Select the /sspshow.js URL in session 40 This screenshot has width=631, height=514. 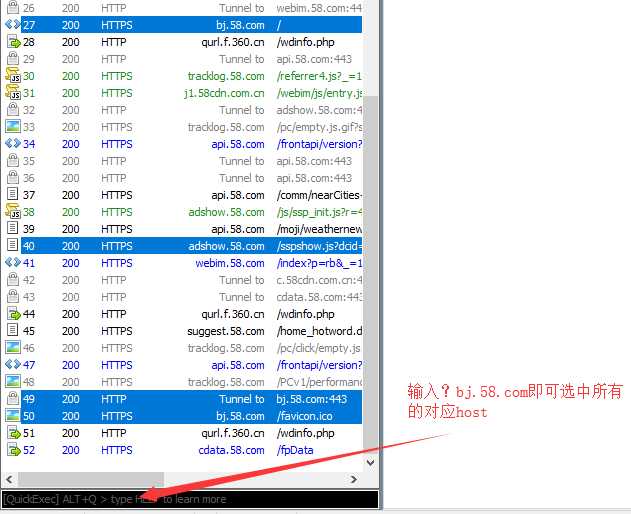click(319, 246)
